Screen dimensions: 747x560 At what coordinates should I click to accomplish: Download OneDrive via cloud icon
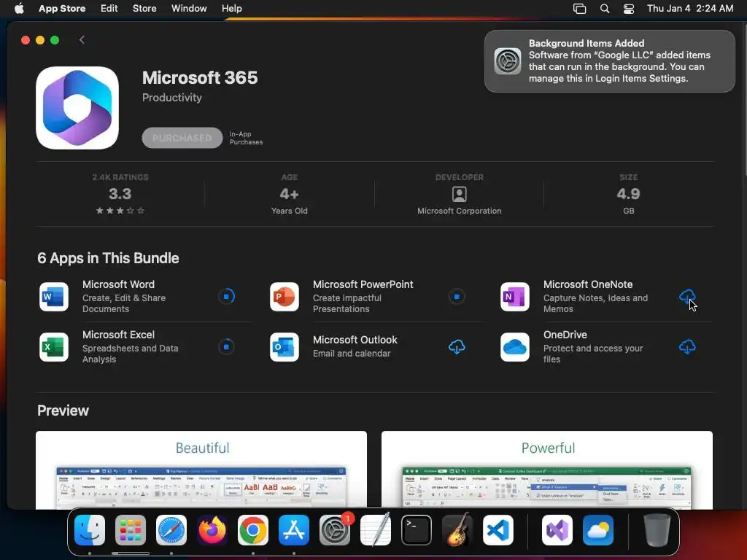(687, 346)
